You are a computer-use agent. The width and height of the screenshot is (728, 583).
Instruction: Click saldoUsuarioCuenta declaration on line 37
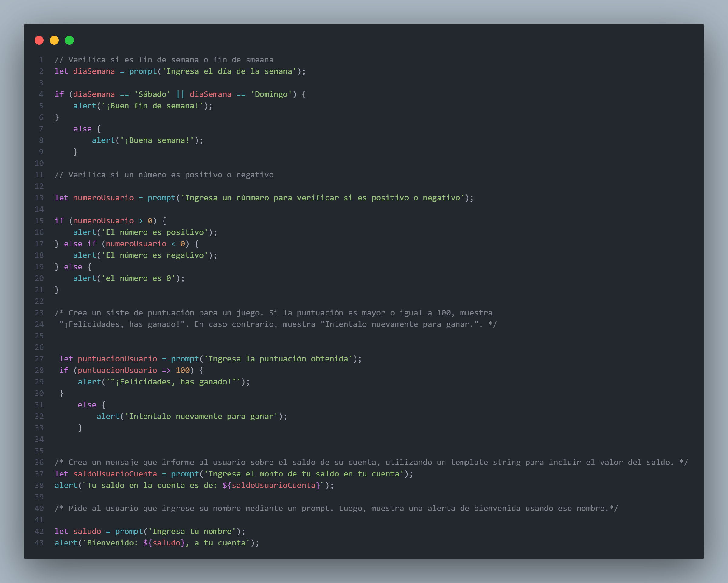pyautogui.click(x=115, y=474)
